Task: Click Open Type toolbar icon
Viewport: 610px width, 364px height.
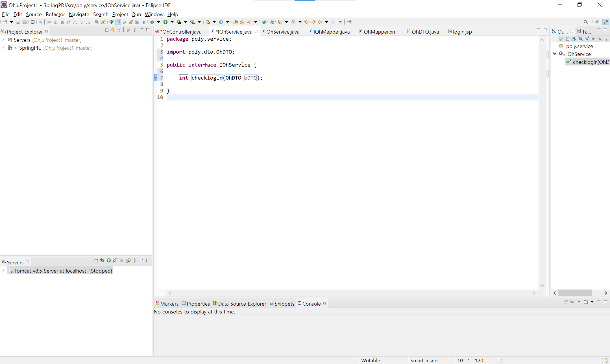Action: [x=236, y=22]
